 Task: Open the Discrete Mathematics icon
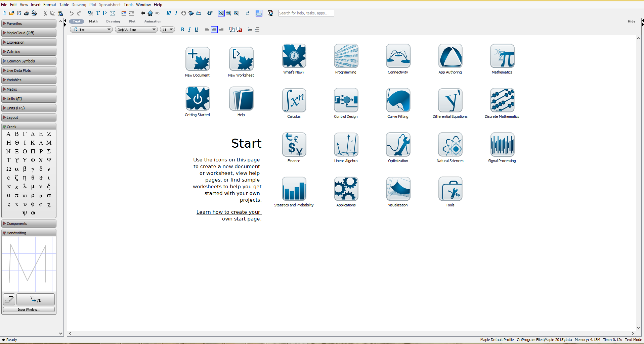[x=502, y=100]
